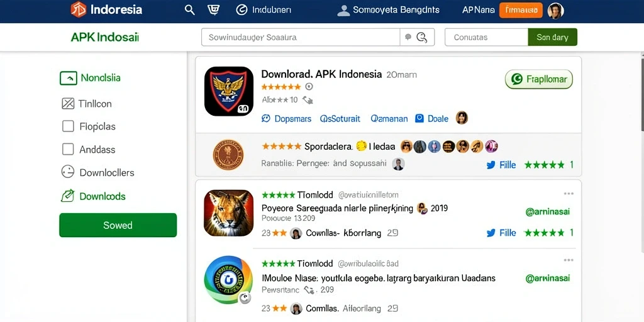This screenshot has height=322, width=644.
Task: Click the Downloads sidebar icon
Action: click(67, 196)
